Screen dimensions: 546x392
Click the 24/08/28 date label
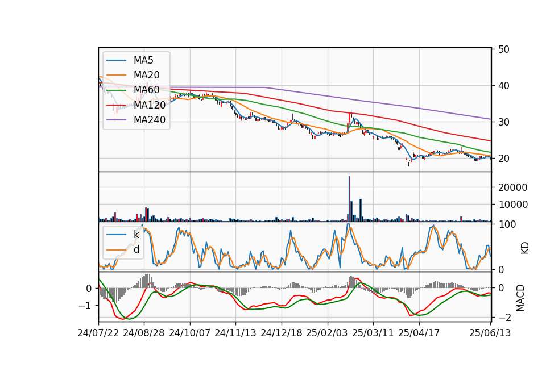point(144,333)
